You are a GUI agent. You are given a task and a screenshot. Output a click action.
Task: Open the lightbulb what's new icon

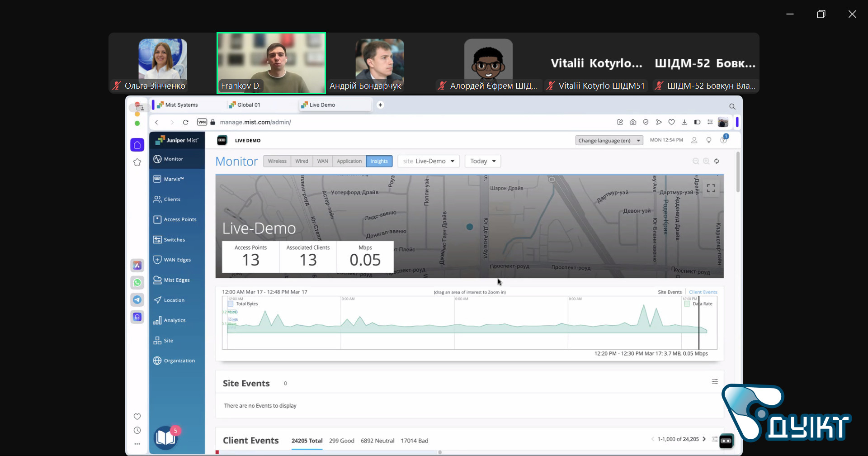(x=709, y=140)
